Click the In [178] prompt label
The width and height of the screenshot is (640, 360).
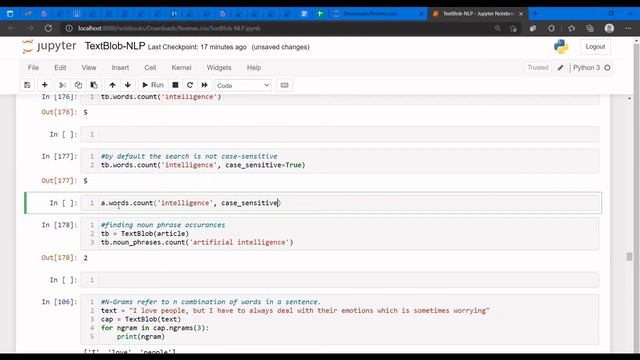pyautogui.click(x=59, y=224)
